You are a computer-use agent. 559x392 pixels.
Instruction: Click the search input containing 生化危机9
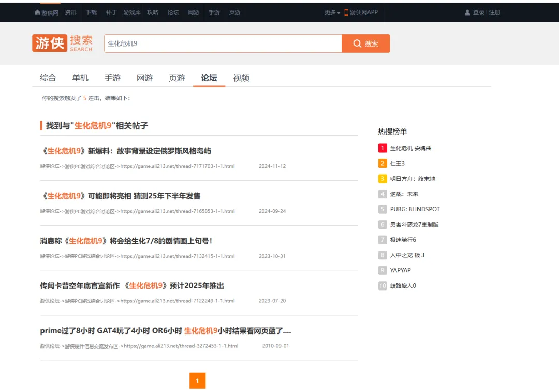[x=223, y=43]
